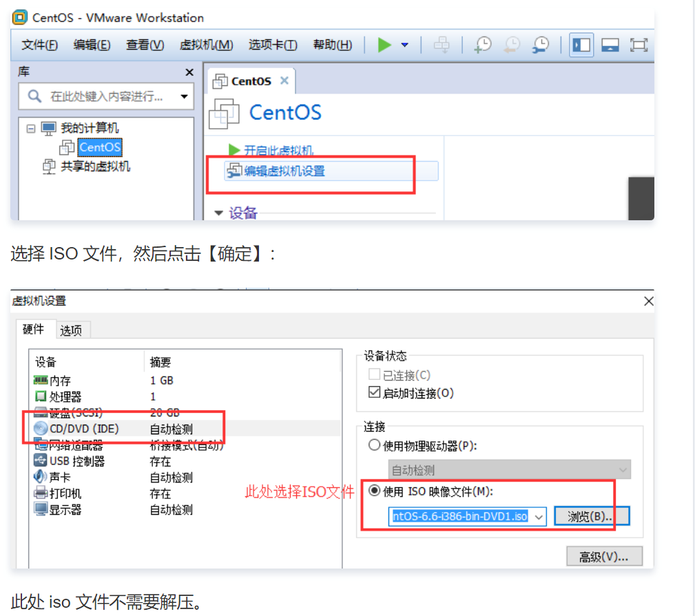The height and width of the screenshot is (616, 695).
Task: Open the 自动检测 physical drive dropdown
Action: pyautogui.click(x=509, y=469)
